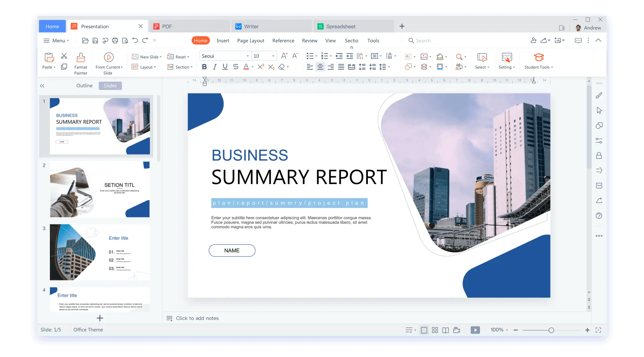Click the Insert ribbon tab
Screen dimensions: 644x357
pyautogui.click(x=223, y=40)
